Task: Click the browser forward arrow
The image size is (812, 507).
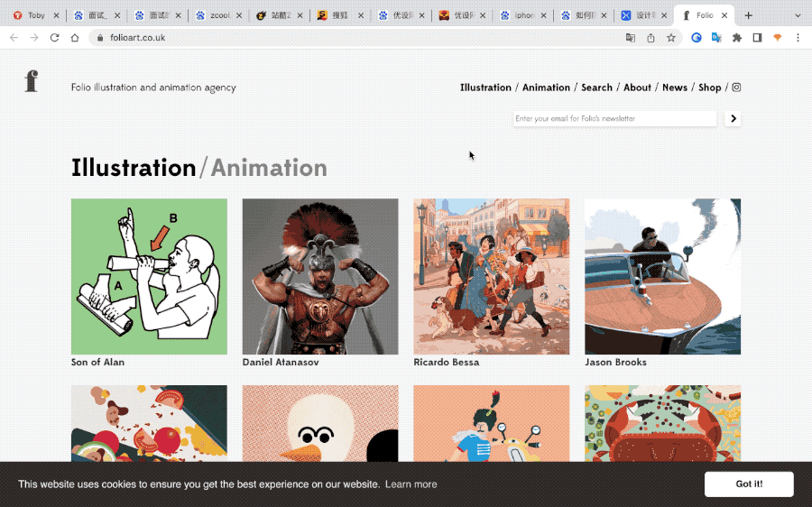Action: [34, 38]
